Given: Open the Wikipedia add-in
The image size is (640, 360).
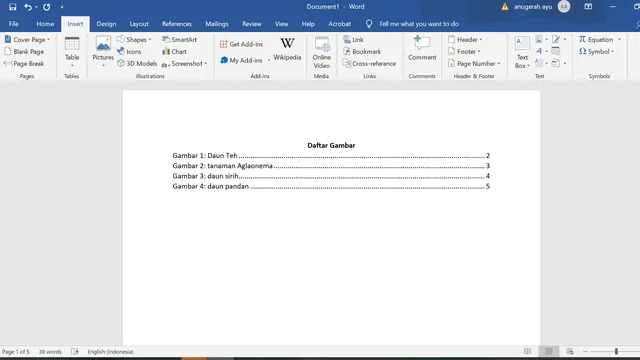Looking at the screenshot, I should pyautogui.click(x=287, y=49).
